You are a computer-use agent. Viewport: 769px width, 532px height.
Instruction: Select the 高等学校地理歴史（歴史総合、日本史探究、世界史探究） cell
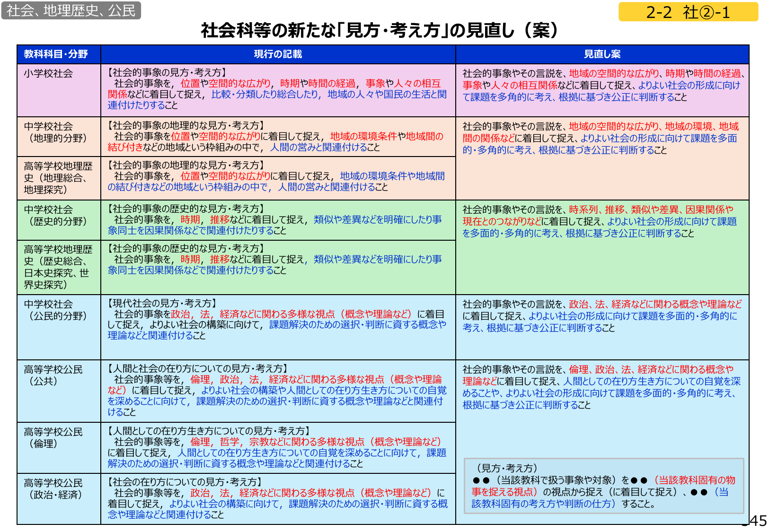pos(59,267)
